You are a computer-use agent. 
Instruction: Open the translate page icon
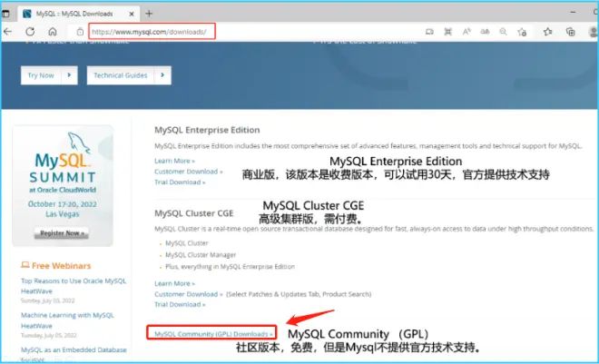485,32
